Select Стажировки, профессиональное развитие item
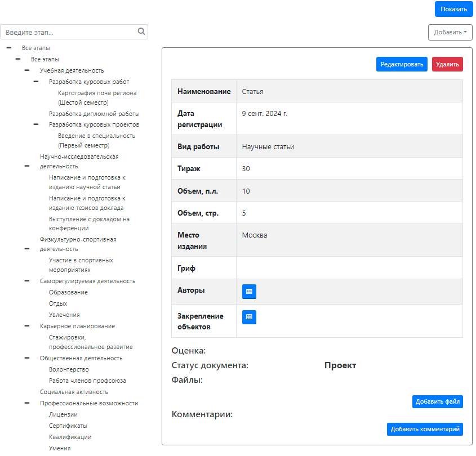This screenshot has height=456, width=476. (91, 342)
